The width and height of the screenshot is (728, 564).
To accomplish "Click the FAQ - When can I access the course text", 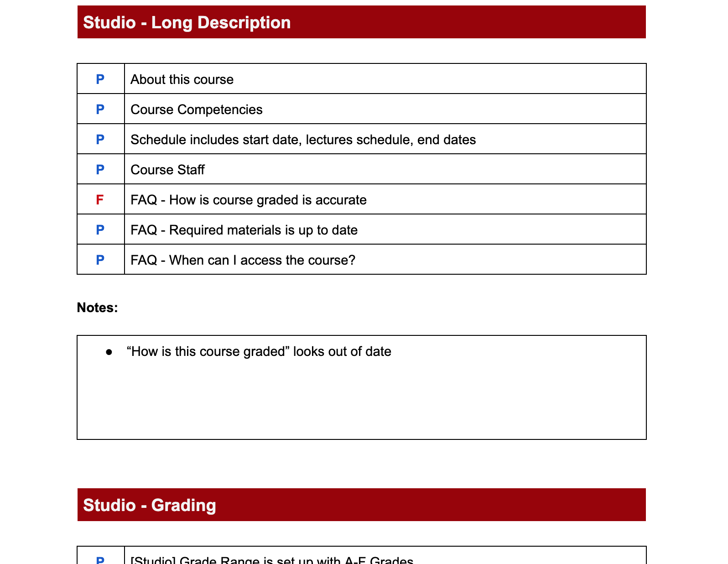I will pos(243,260).
